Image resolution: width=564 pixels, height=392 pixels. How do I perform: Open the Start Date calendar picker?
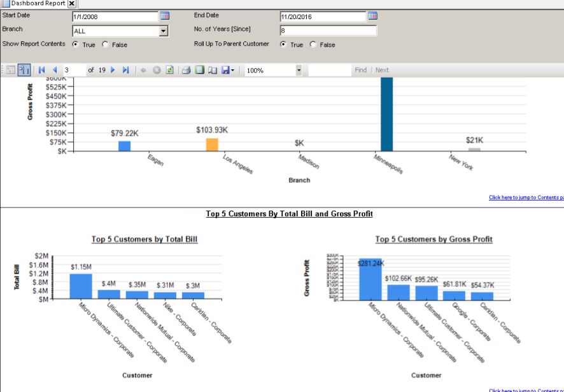click(165, 16)
